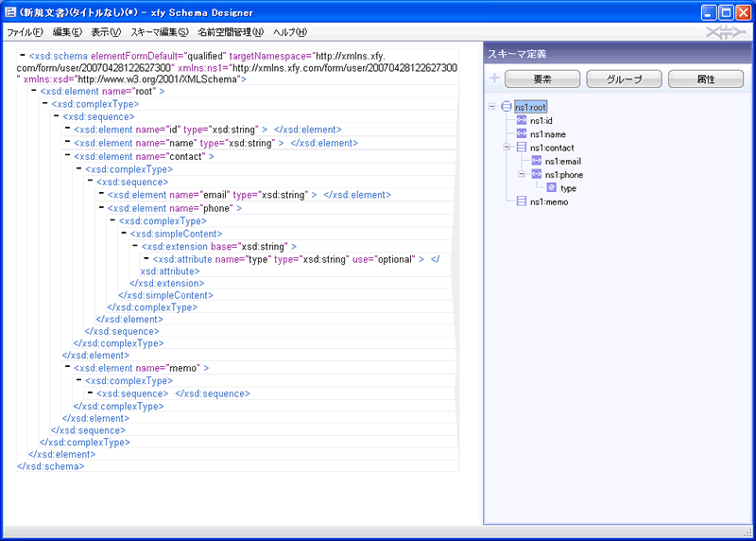Collapse the xsd:schema node in XML view
The image size is (756, 541).
[x=22, y=56]
